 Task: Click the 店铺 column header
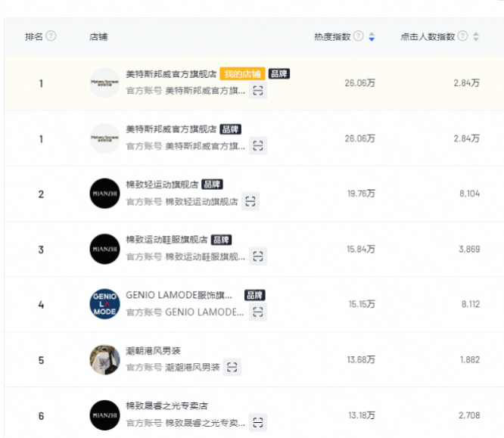click(98, 36)
